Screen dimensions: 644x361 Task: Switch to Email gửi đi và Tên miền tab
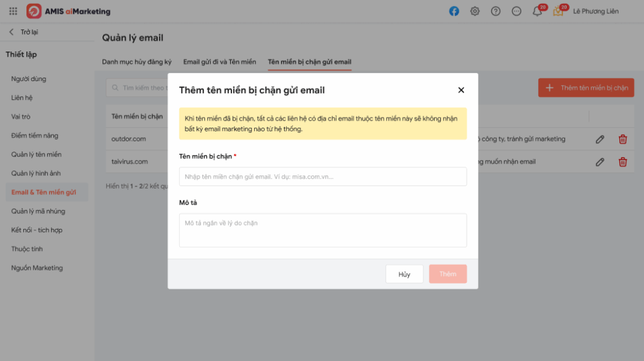(x=219, y=62)
